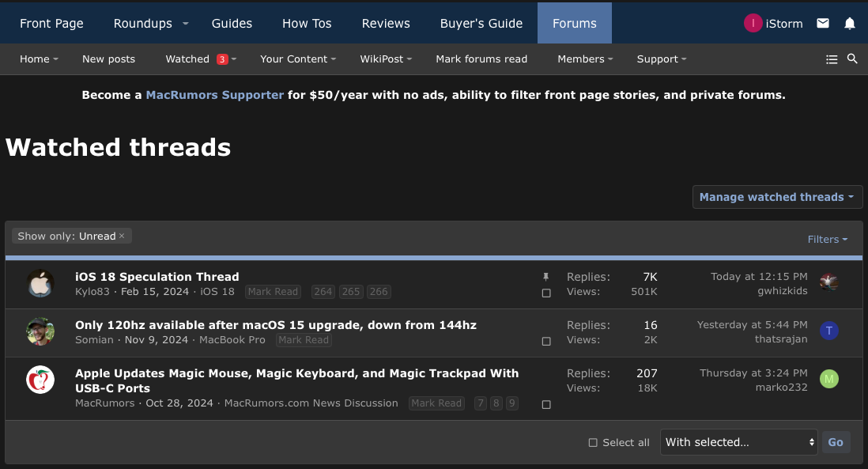Image resolution: width=868 pixels, height=469 pixels.
Task: Open the MacRumors Supporter link
Action: pos(215,95)
